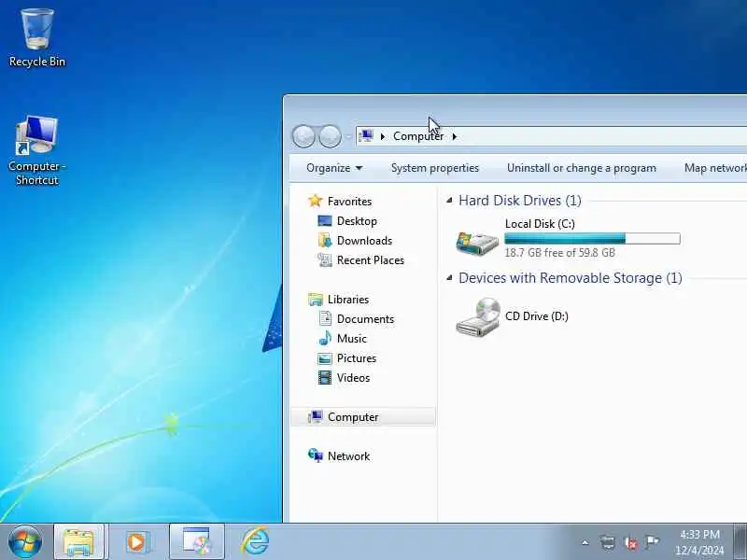Click the Action Center flag tray icon
This screenshot has width=747, height=560.
click(652, 542)
